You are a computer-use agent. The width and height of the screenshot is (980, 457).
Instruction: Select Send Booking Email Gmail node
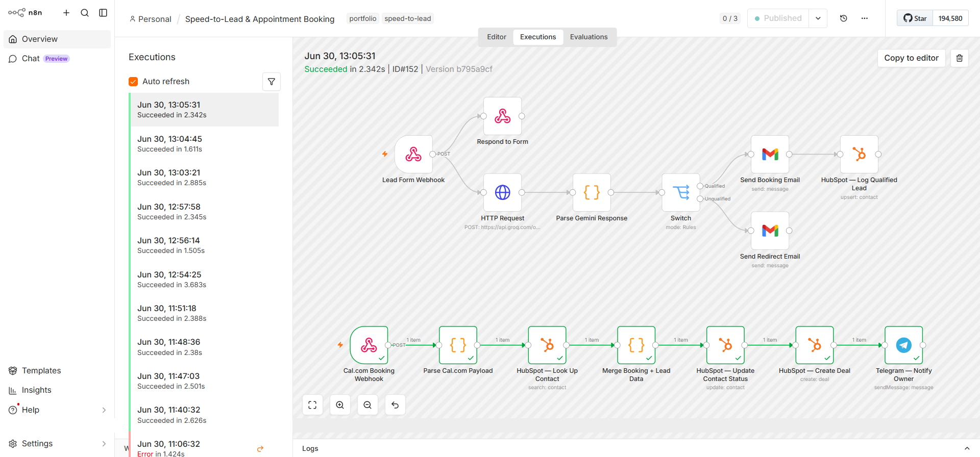770,154
